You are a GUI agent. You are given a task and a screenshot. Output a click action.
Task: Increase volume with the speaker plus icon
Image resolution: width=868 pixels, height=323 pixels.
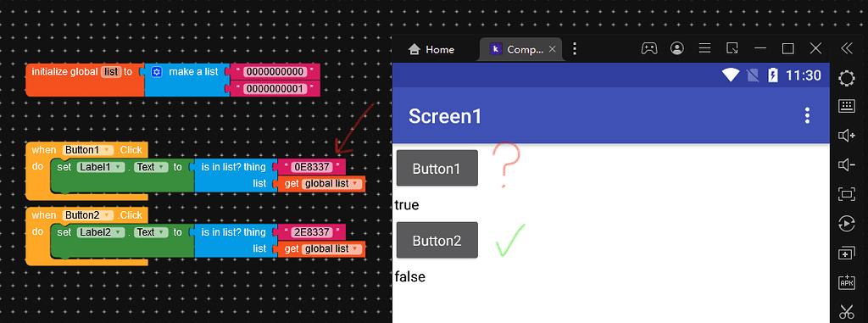tap(847, 135)
